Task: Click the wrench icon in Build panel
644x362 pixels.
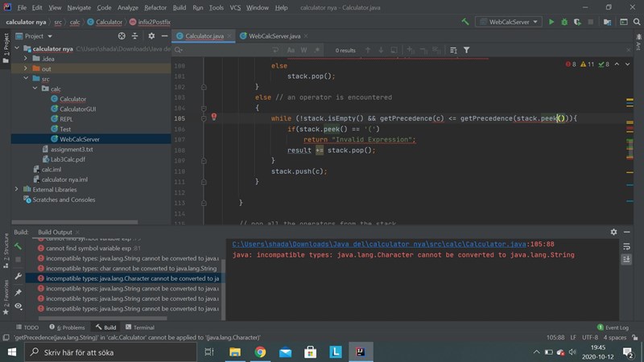Action: (x=18, y=277)
